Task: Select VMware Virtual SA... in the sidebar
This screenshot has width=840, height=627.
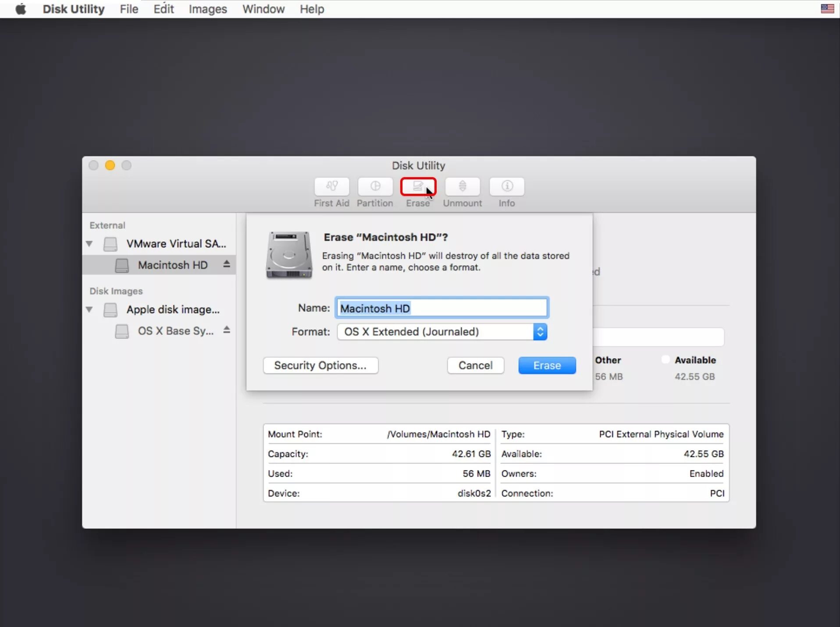Action: pos(159,243)
